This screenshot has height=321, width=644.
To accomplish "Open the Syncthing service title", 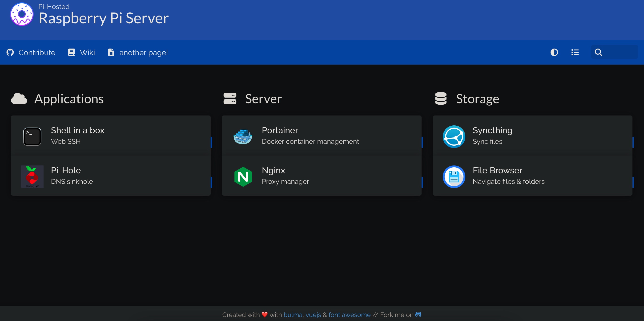I will click(492, 130).
